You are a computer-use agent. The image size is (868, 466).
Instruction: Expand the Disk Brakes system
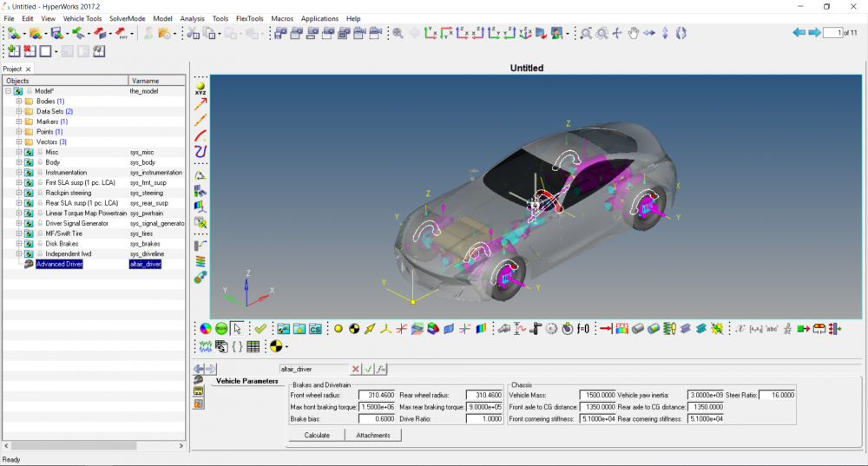[x=19, y=244]
